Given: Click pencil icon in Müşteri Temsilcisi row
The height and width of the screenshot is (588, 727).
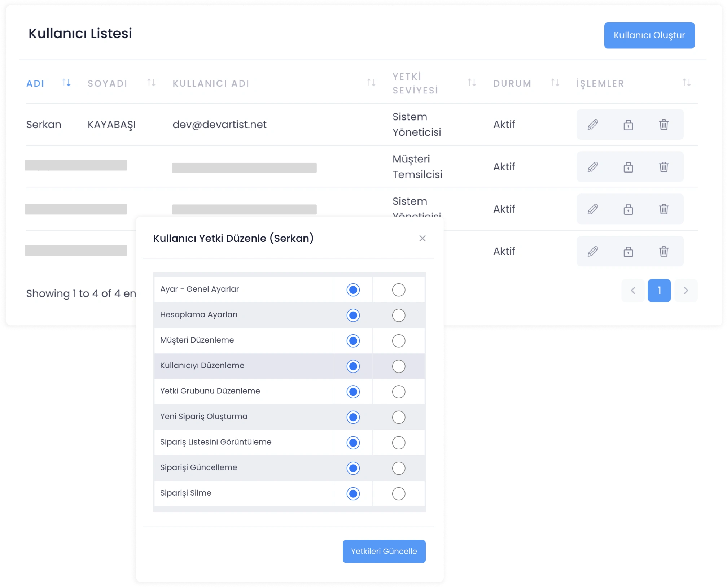Looking at the screenshot, I should (x=593, y=167).
